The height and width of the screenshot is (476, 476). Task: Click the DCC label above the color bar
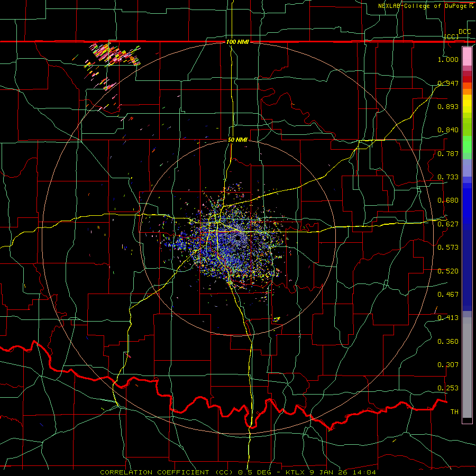(x=464, y=32)
